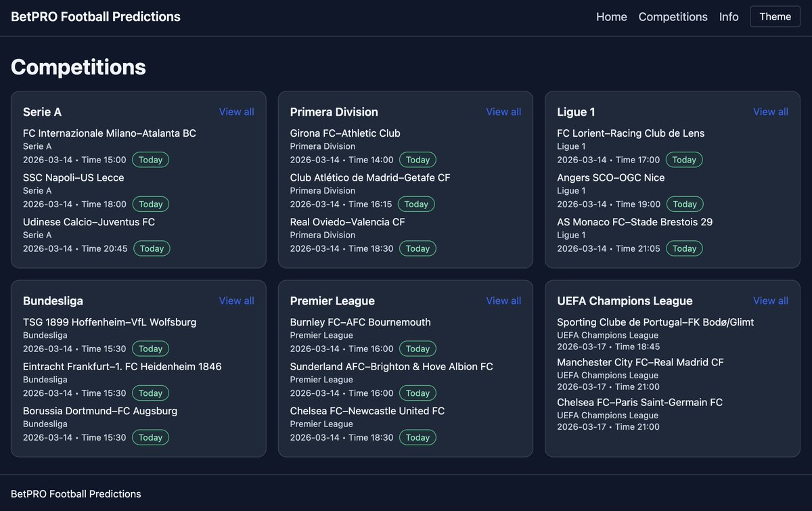This screenshot has width=812, height=511.
Task: Click Today badge for Girona–Athletic Club match
Action: pos(418,160)
